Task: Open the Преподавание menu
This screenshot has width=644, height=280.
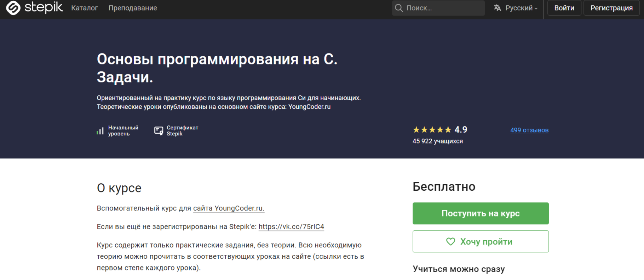Action: (133, 8)
